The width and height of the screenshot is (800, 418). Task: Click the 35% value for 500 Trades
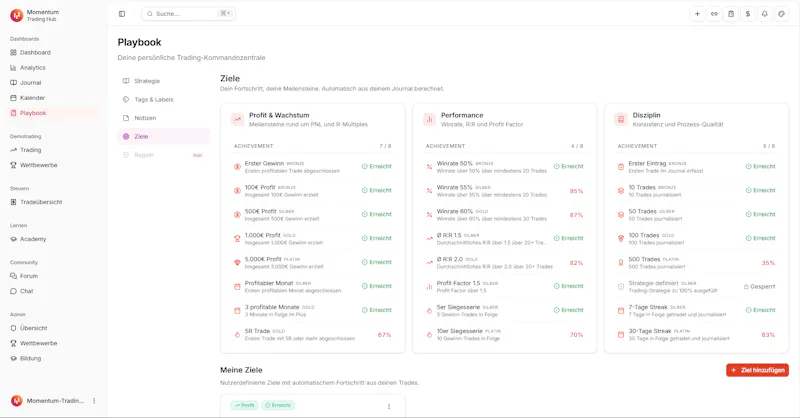[768, 263]
